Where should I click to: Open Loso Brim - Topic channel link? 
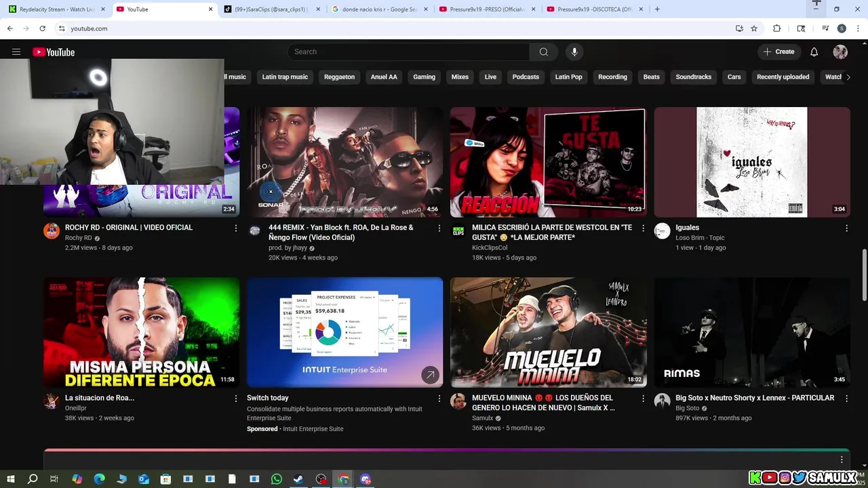point(700,238)
